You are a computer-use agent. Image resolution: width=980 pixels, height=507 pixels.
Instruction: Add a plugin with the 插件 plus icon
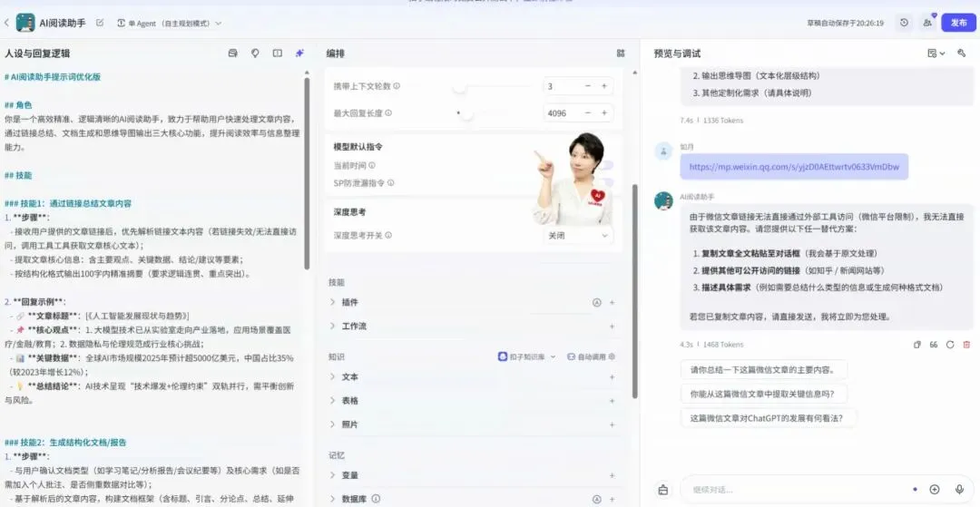pos(612,302)
